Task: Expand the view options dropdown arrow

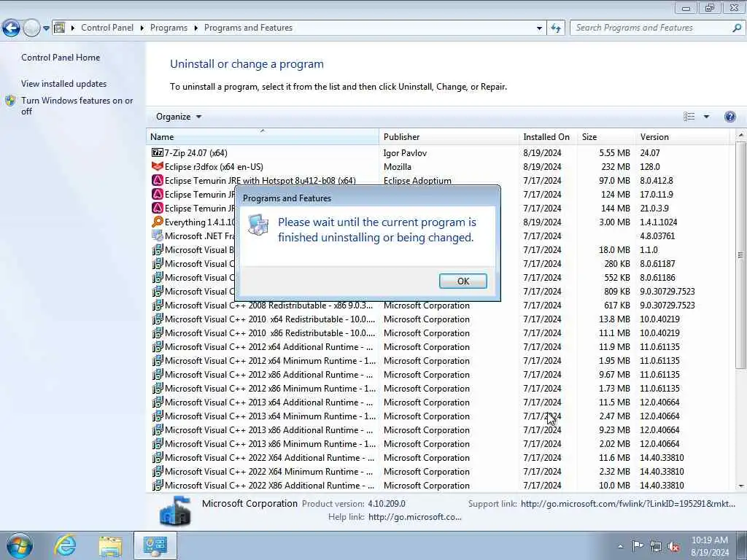Action: coord(706,117)
